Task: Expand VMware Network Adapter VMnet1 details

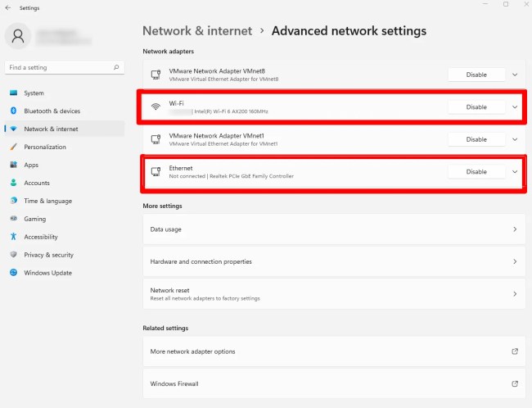Action: tap(515, 139)
